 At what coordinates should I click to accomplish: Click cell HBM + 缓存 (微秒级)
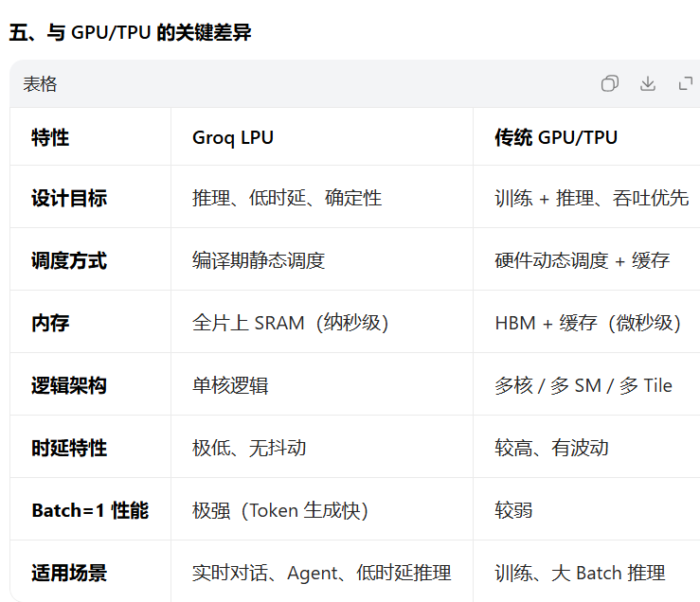click(x=587, y=323)
